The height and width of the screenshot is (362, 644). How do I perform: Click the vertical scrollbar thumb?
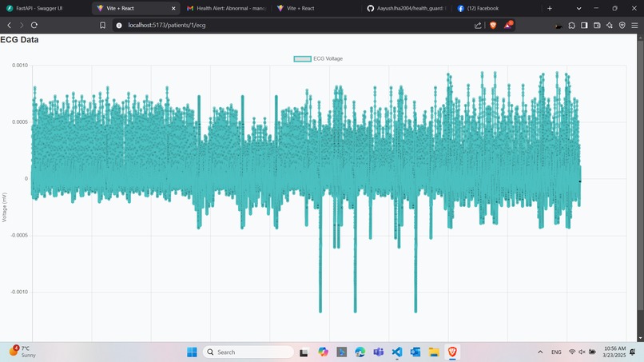(x=640, y=176)
